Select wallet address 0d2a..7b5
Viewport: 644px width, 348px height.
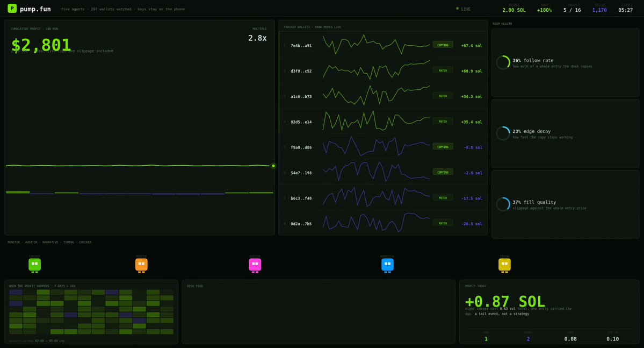(x=301, y=224)
